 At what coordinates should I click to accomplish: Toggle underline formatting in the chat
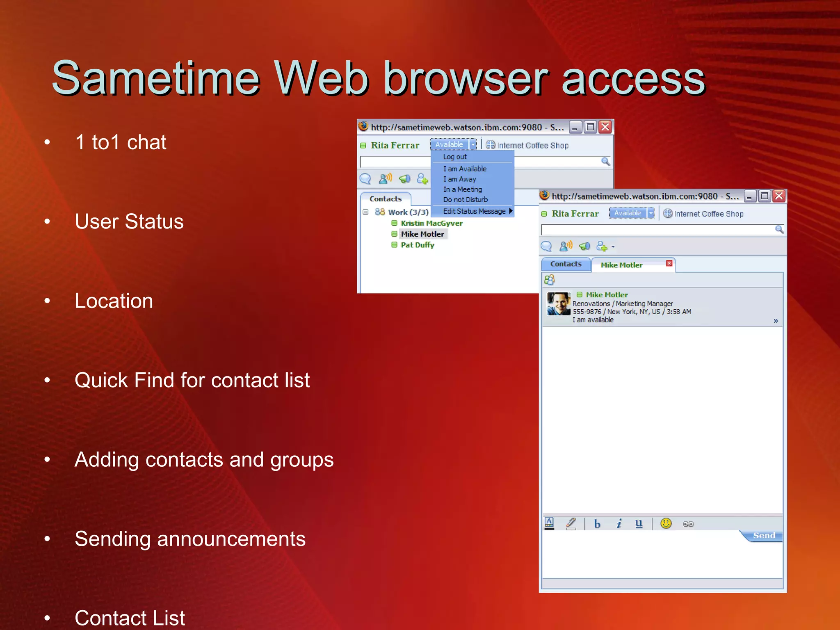click(x=639, y=524)
